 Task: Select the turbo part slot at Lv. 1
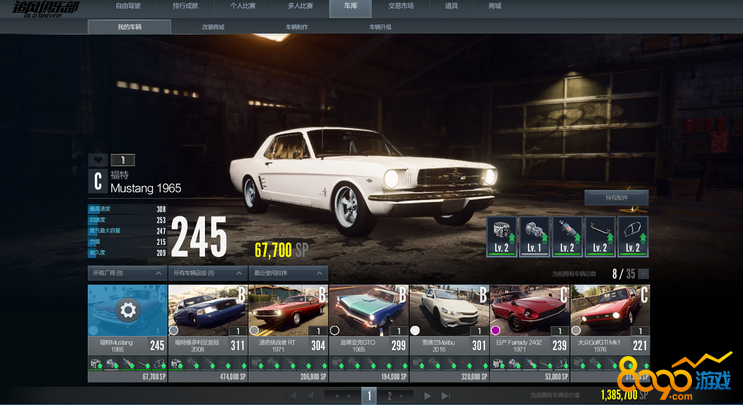pos(536,236)
